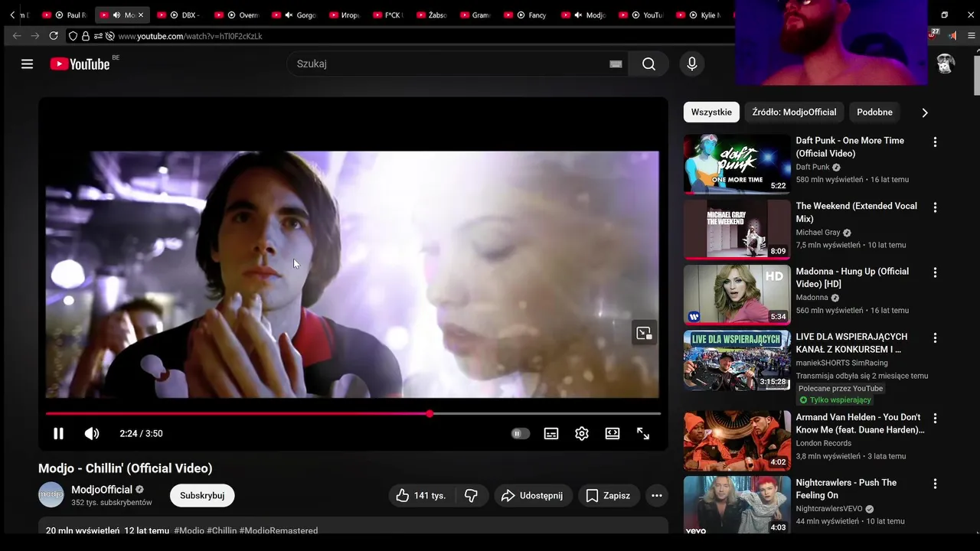Open the autoplay blocked icon in the address bar

[x=110, y=36]
